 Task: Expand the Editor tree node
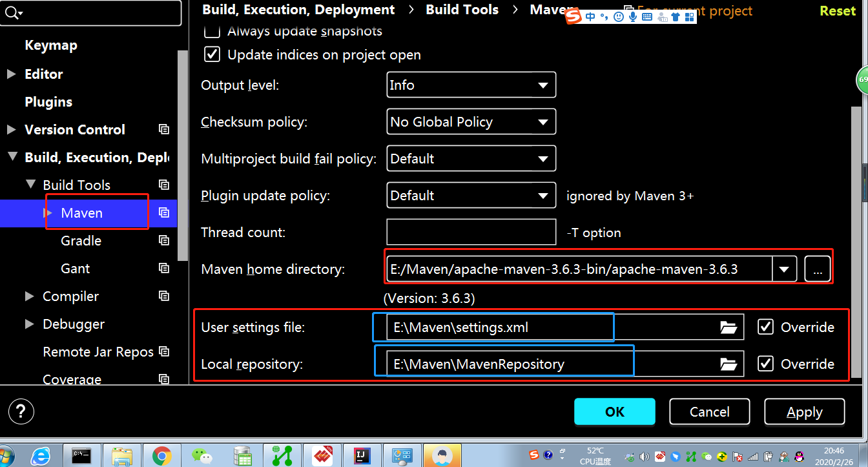[x=11, y=74]
